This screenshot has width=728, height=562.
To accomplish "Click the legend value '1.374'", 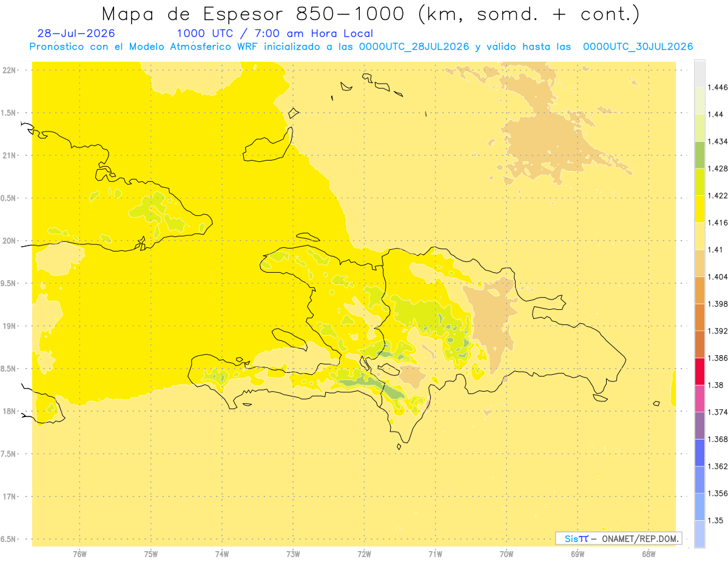I will [718, 412].
